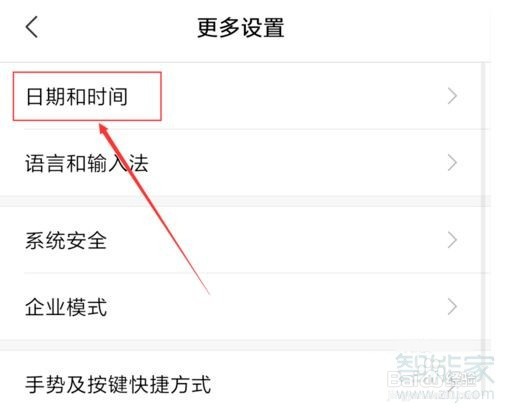This screenshot has height=413, width=505.
Task: Click the vertical scrollbar strip at right edge
Action: point(483,200)
